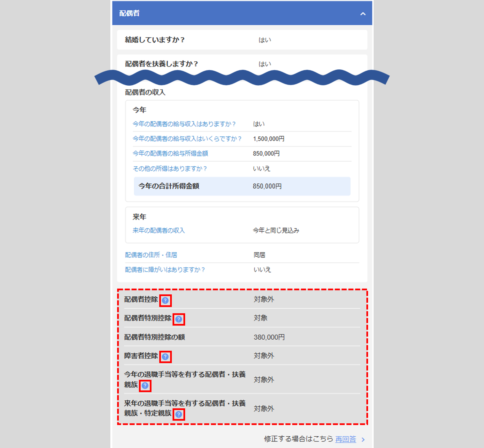The height and width of the screenshot is (448, 484).
Task: Click the 今年の合計所得金額 highlighted row
Action: point(242,186)
